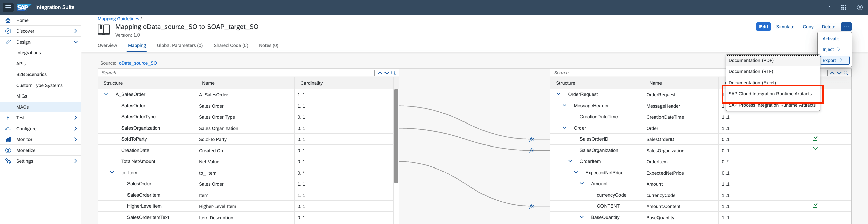868x224 pixels.
Task: Open the user profile icon
Action: pyautogui.click(x=860, y=7)
